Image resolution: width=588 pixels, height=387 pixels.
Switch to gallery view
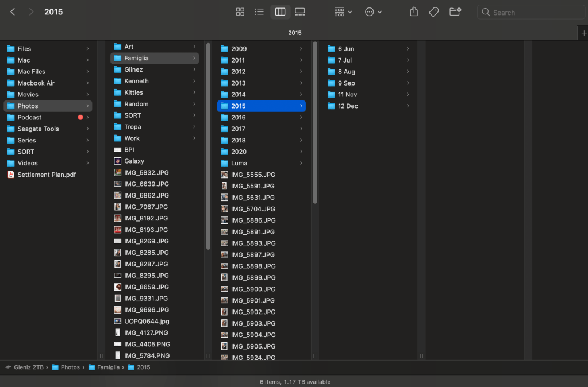[299, 12]
